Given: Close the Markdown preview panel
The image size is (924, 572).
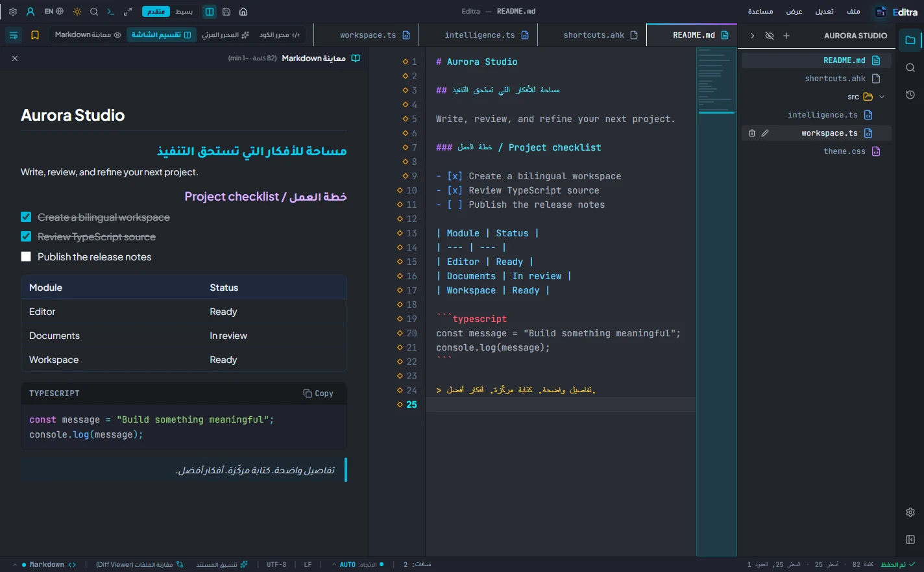Looking at the screenshot, I should click(15, 58).
